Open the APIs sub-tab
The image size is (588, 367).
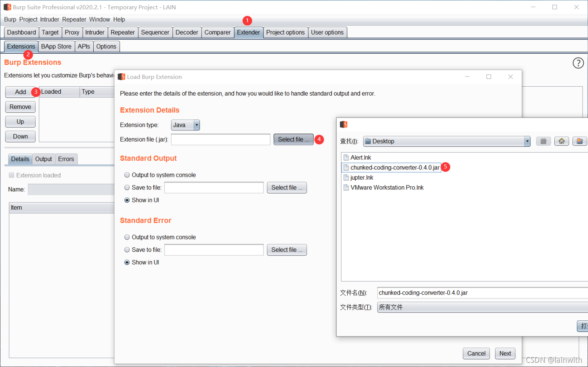pos(84,47)
